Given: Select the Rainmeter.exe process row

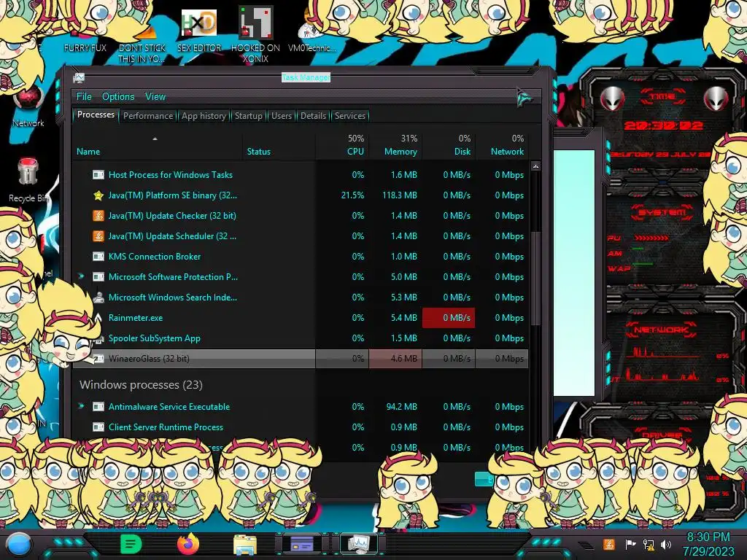Looking at the screenshot, I should 301,318.
